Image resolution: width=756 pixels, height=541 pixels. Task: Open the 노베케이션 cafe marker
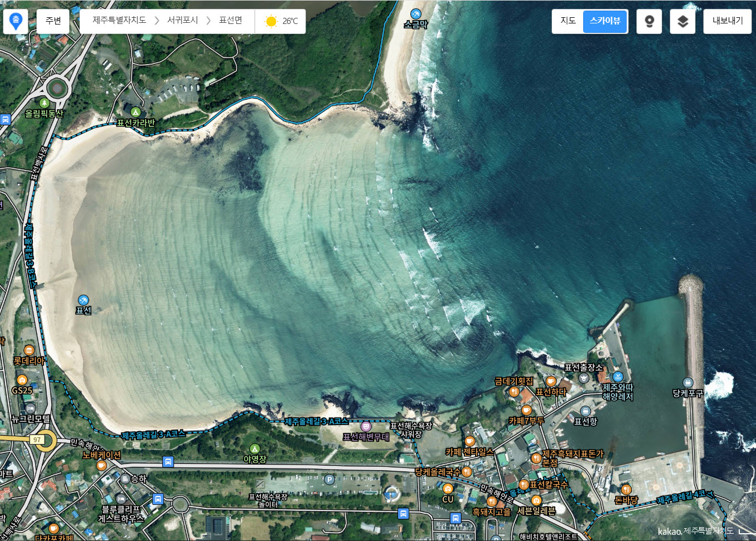click(x=101, y=465)
